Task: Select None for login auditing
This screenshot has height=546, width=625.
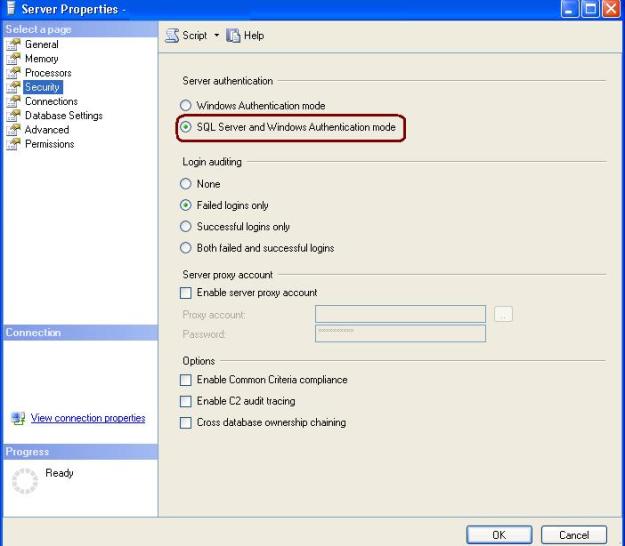Action: pyautogui.click(x=185, y=184)
